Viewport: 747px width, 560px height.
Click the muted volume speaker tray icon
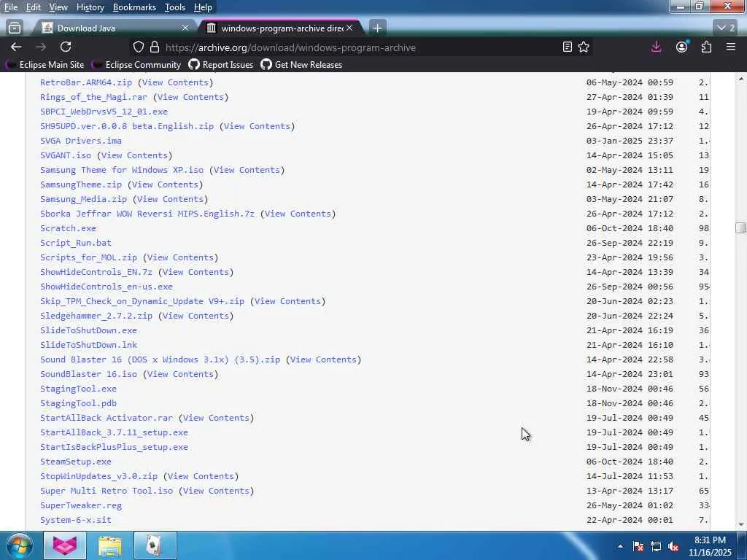click(x=673, y=546)
